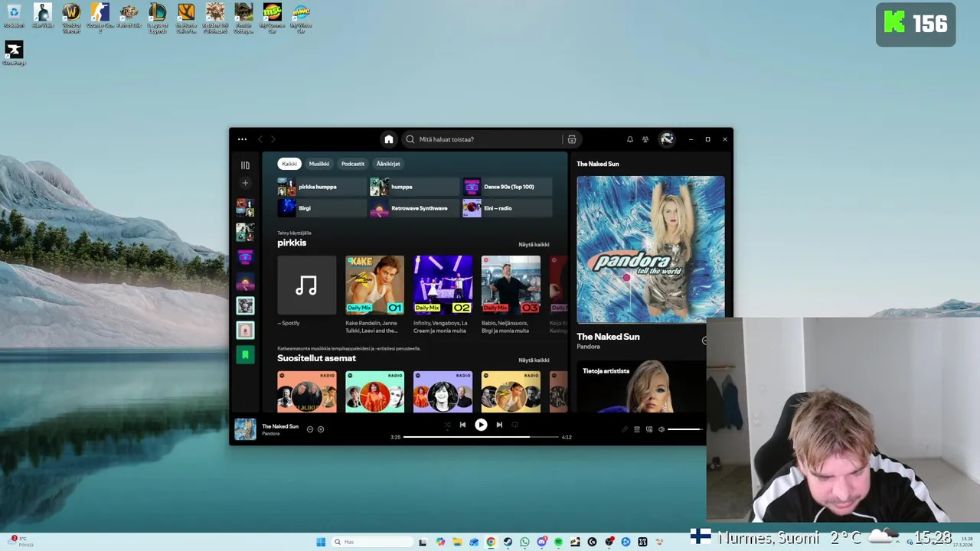Open the green bookmark item in sidebar
980x551 pixels.
[x=245, y=354]
